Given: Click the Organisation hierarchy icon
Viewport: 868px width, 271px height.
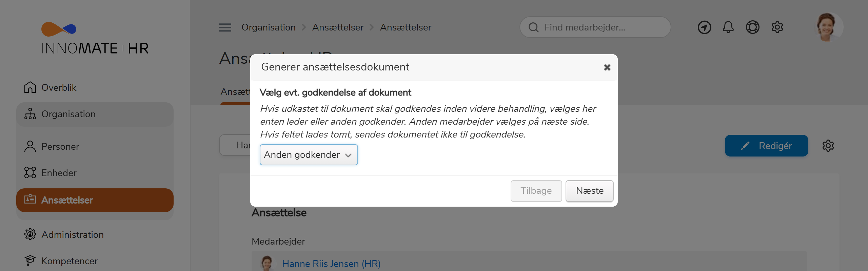Looking at the screenshot, I should pos(30,114).
